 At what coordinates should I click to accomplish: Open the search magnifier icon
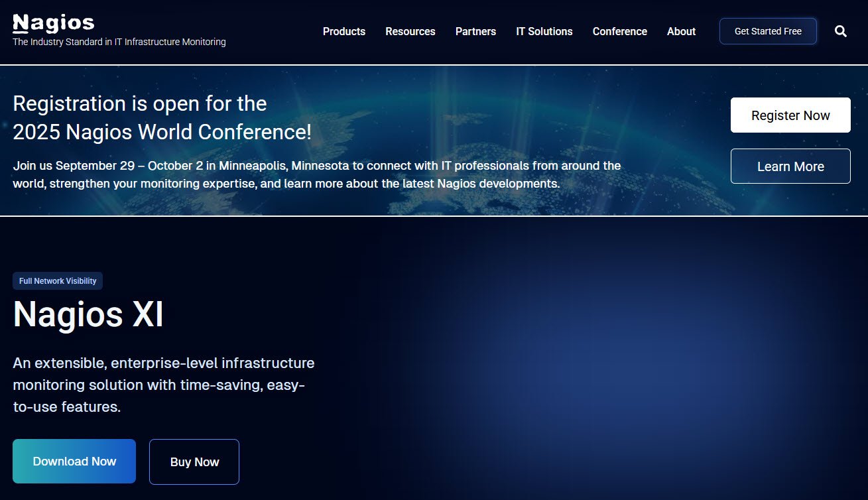coord(840,31)
